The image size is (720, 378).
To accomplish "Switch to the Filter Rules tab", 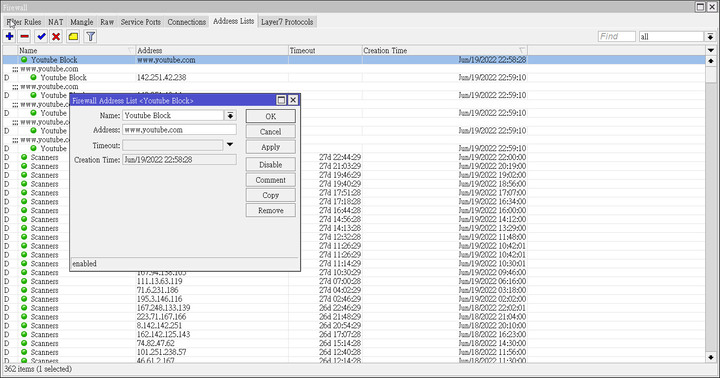I will click(24, 22).
